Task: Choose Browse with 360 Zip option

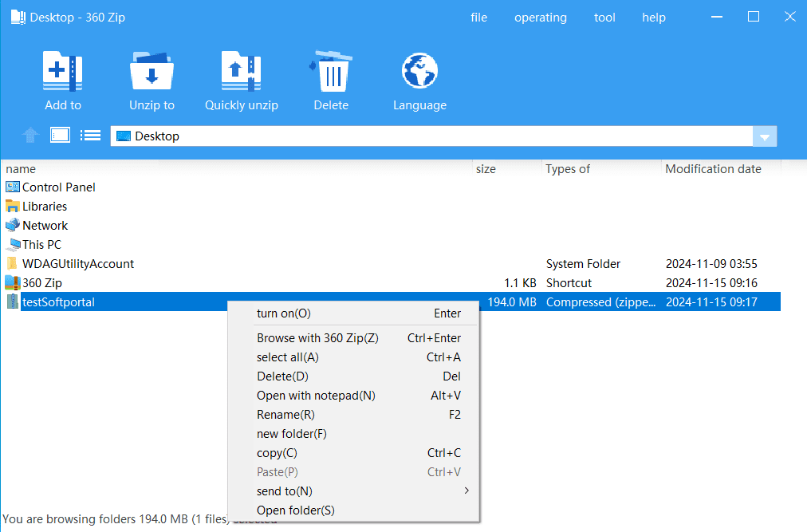Action: 317,338
